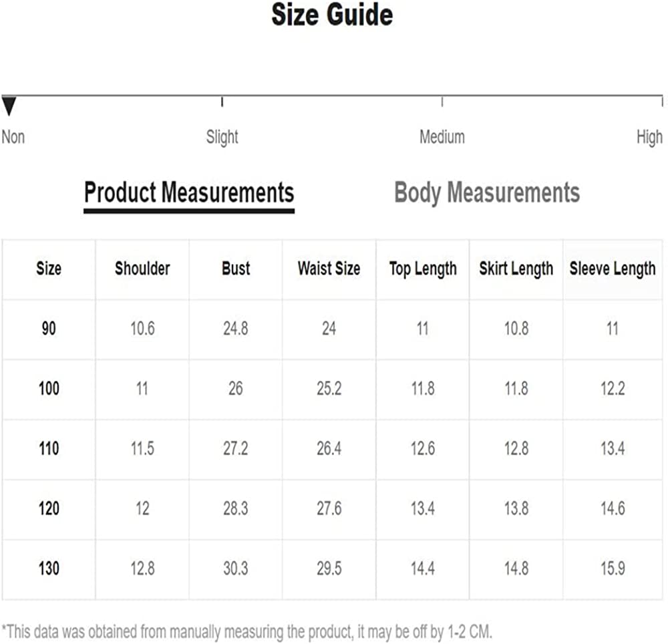Select the size 90 row label
668x644 pixels.
(x=49, y=329)
